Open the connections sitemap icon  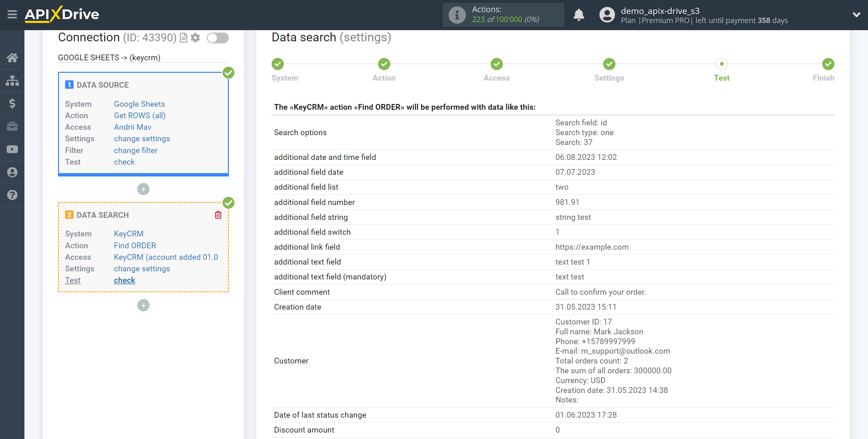click(12, 81)
